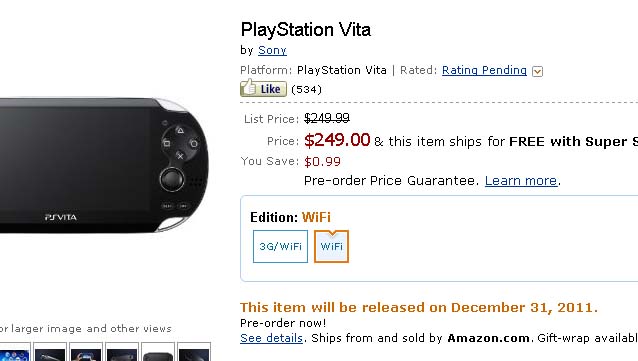The height and width of the screenshot is (361, 638).
Task: Click the See details link
Action: coord(271,338)
